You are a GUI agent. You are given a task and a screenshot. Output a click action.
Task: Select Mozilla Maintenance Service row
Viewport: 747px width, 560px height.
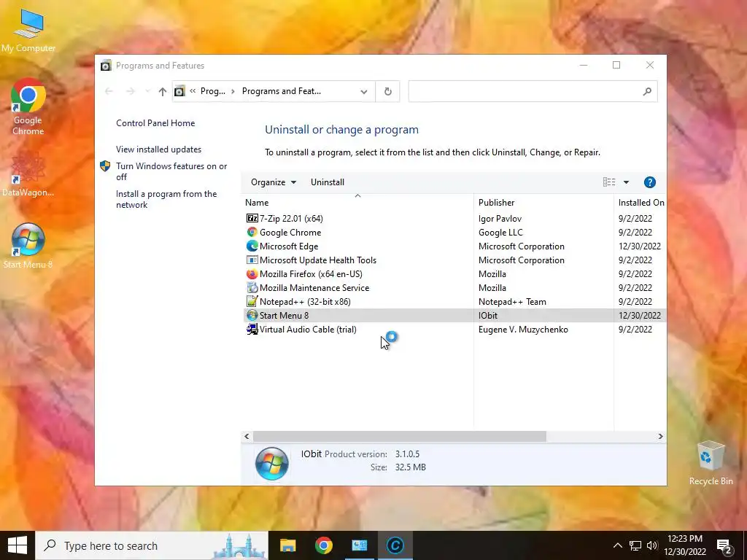(x=455, y=287)
